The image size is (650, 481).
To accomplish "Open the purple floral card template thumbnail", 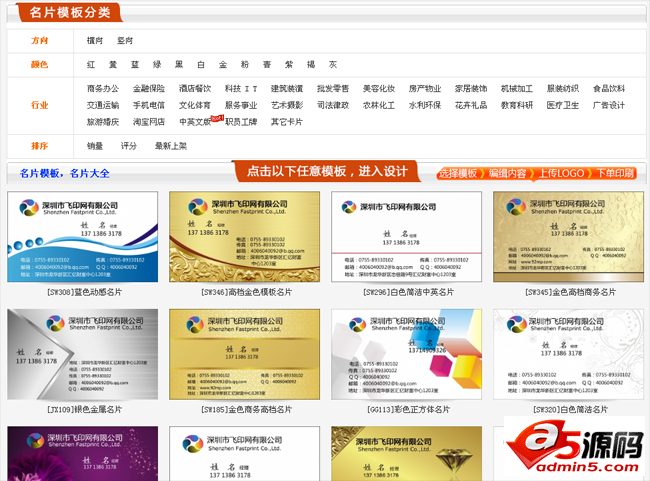I will (82, 454).
